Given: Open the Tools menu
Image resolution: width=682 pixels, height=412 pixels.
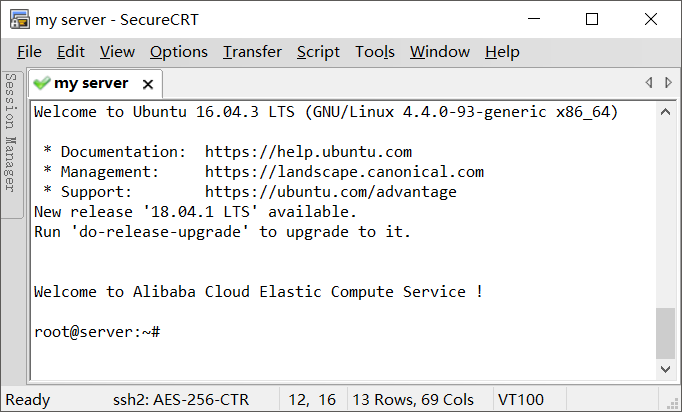Looking at the screenshot, I should pyautogui.click(x=375, y=52).
